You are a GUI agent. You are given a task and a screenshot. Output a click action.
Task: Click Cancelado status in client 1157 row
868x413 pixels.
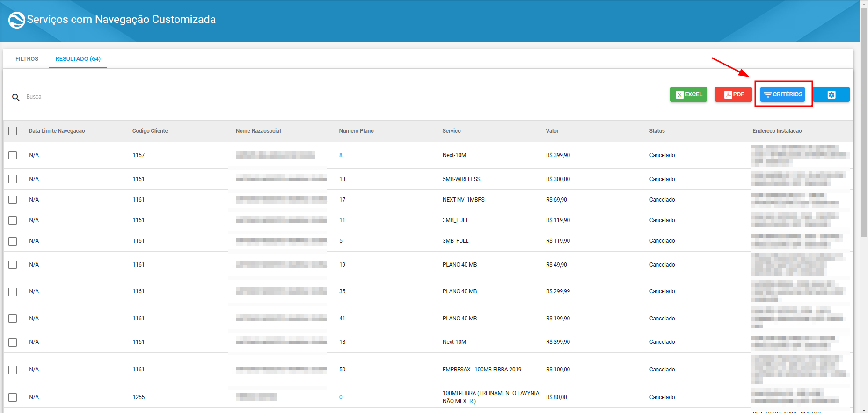(662, 155)
